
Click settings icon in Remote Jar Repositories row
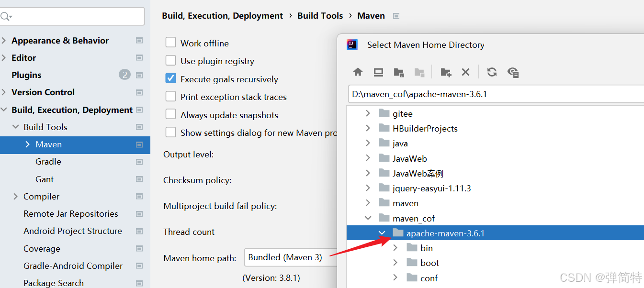(x=139, y=214)
